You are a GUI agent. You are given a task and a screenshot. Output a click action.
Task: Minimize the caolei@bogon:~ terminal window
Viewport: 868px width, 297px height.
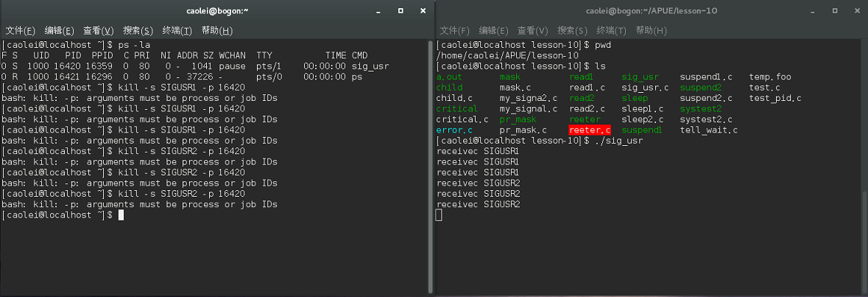coord(378,10)
